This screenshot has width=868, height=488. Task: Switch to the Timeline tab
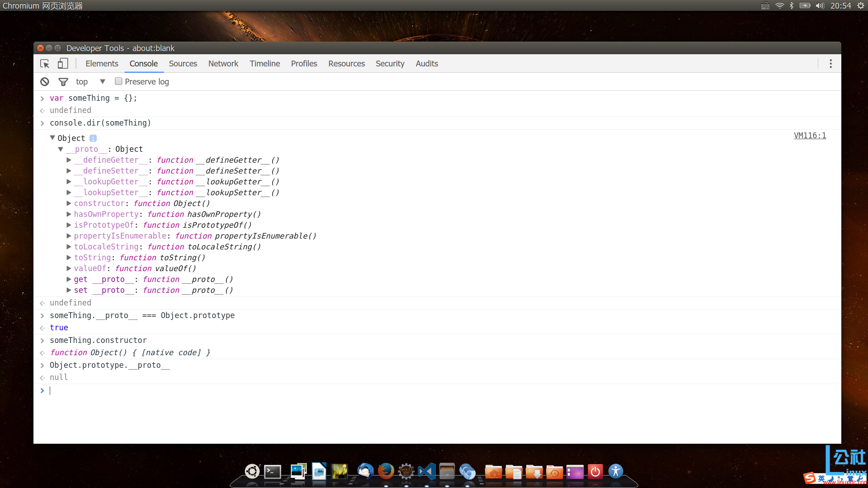(x=265, y=64)
